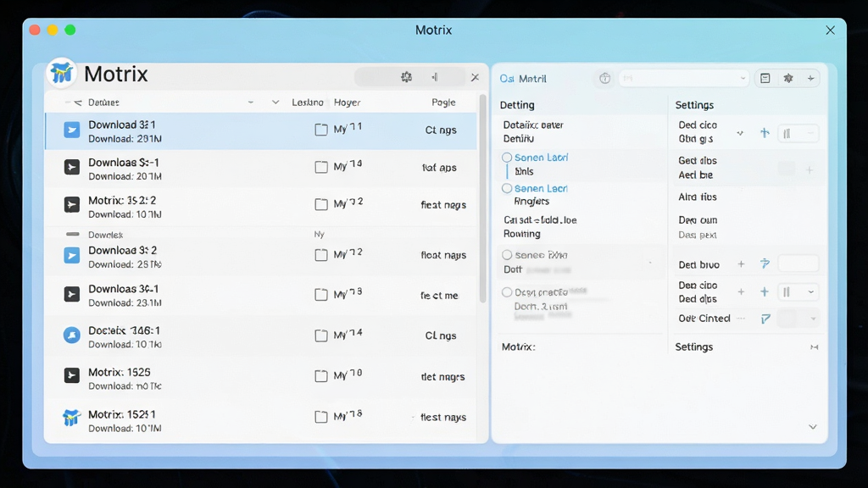Tick the checkbox in Download 3:1 row
This screenshot has width=868, height=488.
coord(321,130)
